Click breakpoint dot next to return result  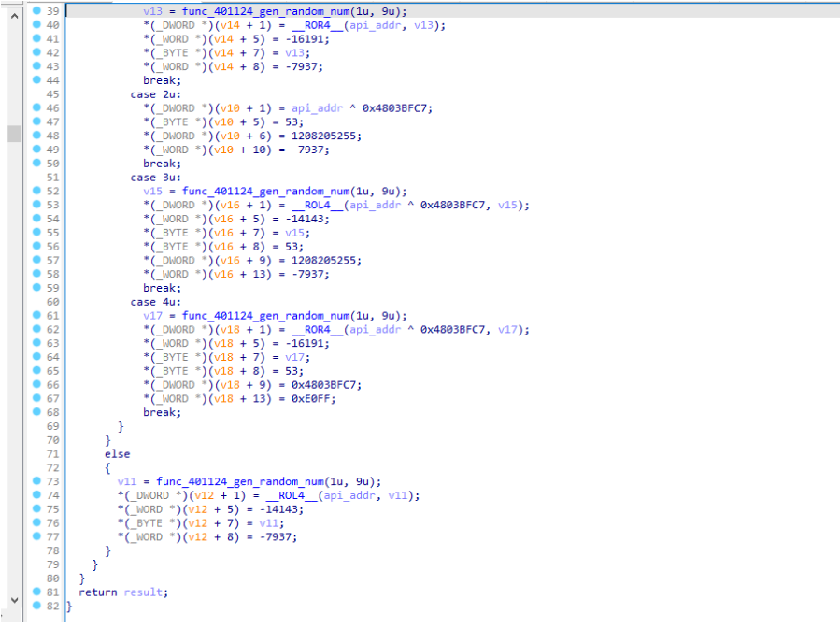coord(36,592)
